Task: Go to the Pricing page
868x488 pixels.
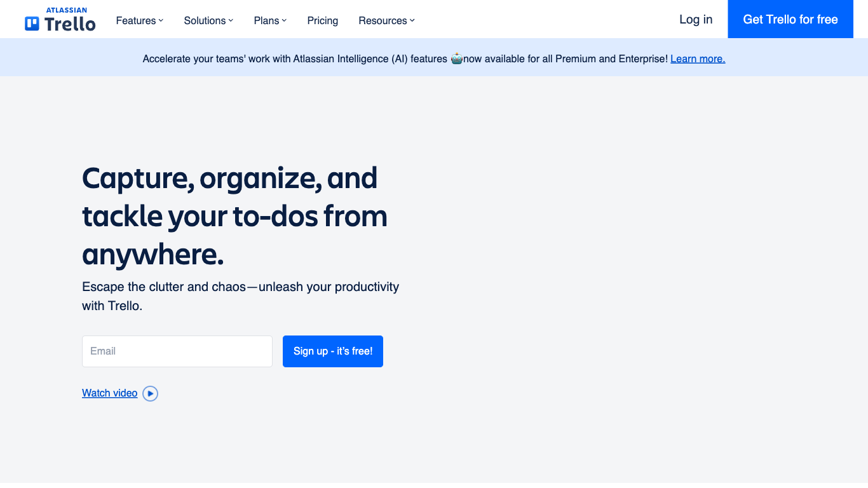Action: (x=323, y=20)
